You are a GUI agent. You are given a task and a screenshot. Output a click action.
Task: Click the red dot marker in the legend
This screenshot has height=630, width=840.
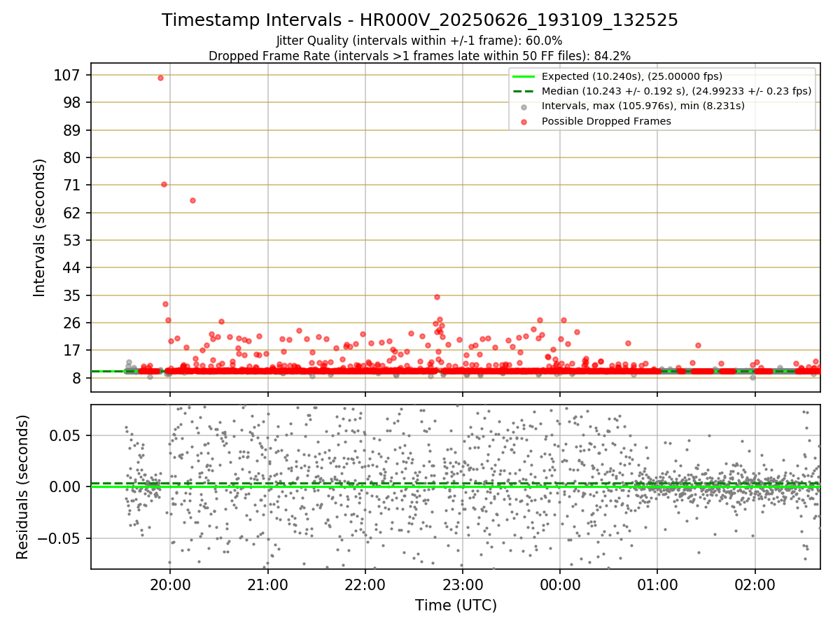(524, 121)
